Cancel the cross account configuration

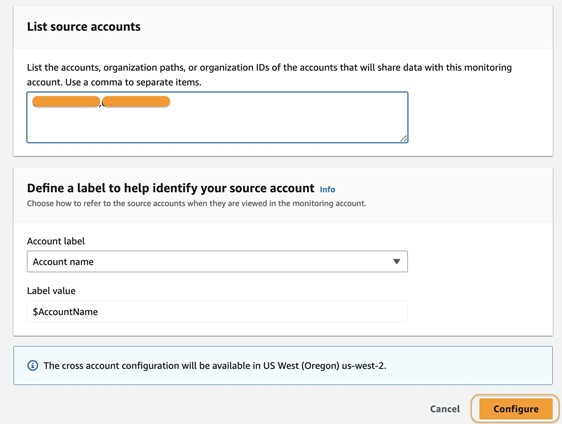(445, 409)
